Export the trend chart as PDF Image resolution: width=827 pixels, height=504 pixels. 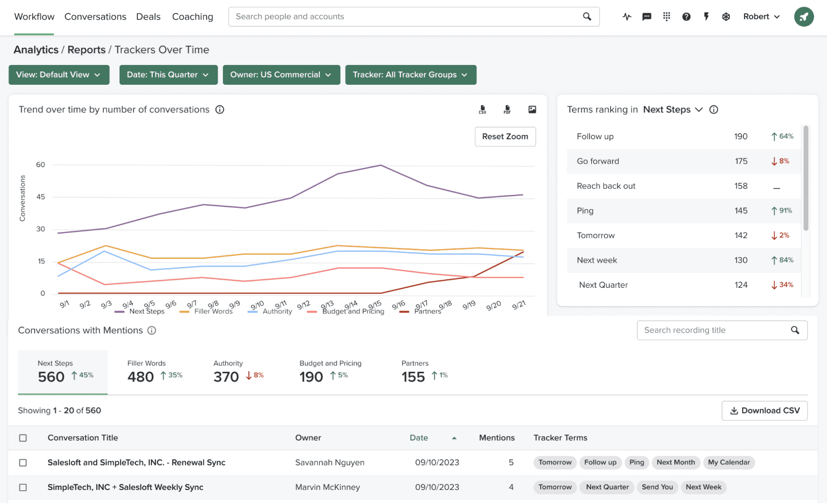[x=507, y=110]
